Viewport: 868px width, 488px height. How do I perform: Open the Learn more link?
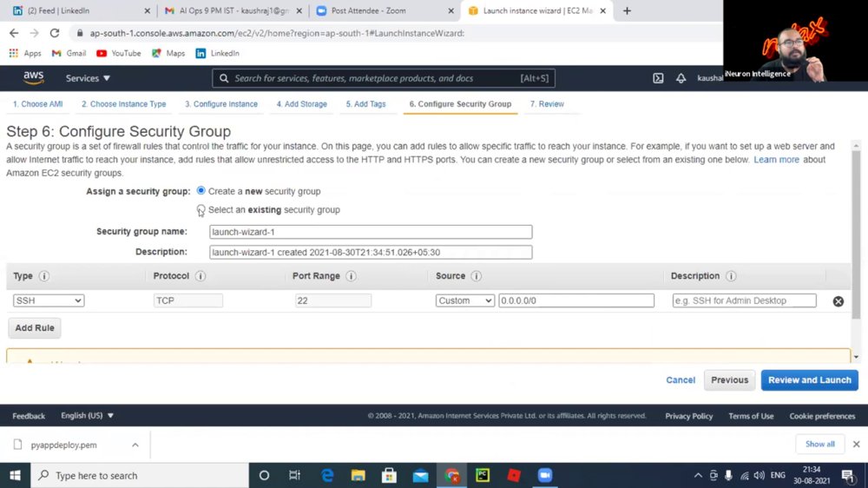[776, 160]
